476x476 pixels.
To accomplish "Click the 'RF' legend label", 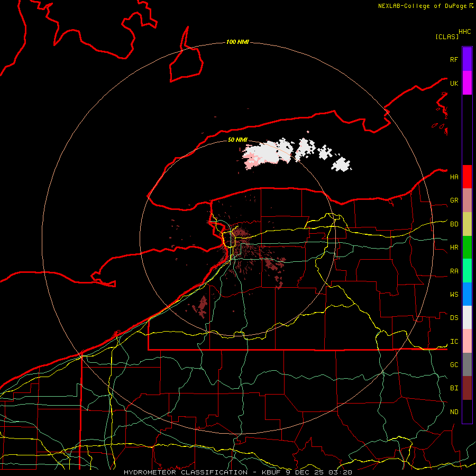I will [x=454, y=59].
